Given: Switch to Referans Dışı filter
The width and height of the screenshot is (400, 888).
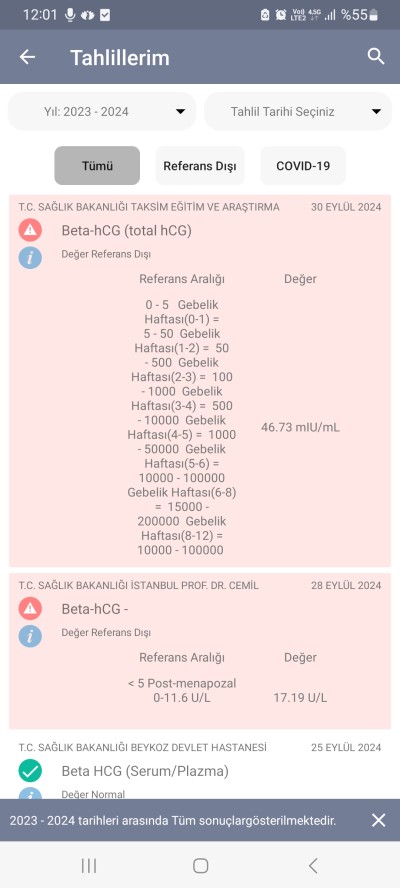Looking at the screenshot, I should coord(200,165).
